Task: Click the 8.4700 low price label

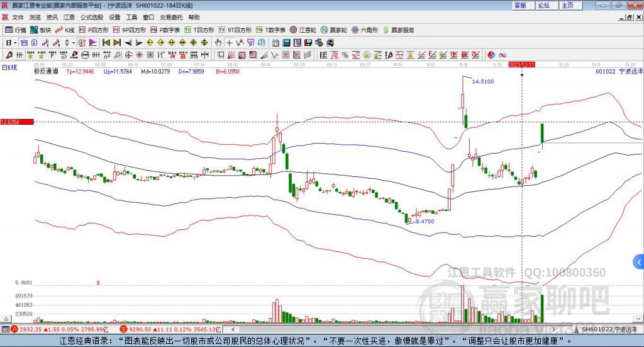Action: [x=425, y=221]
